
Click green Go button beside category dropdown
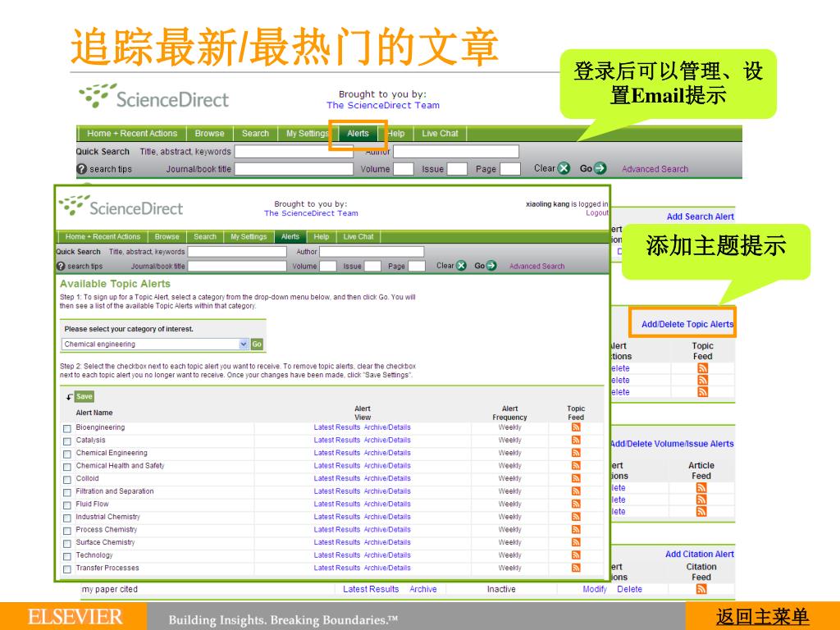[x=257, y=344]
